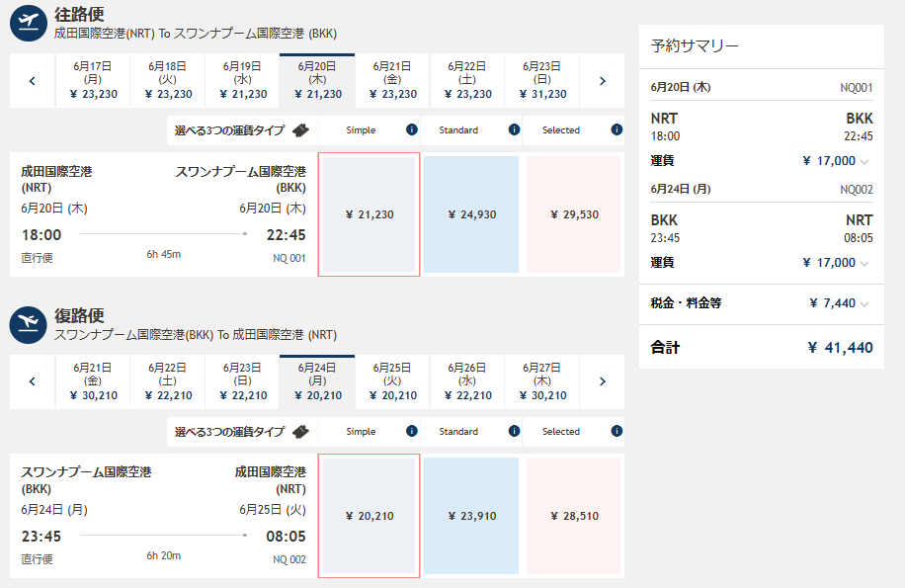Show the Selected fare info icon for outbound
Viewport: 905px width, 588px height.
pos(617,129)
